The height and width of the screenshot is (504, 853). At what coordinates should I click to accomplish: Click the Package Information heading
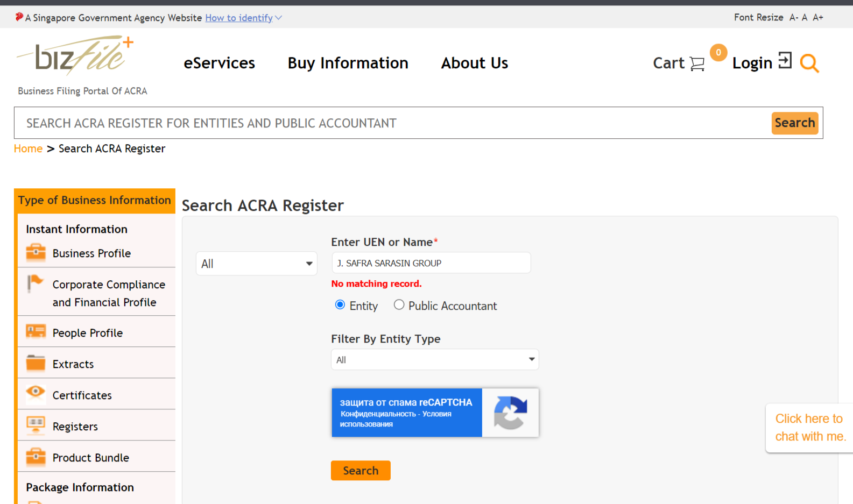(80, 487)
